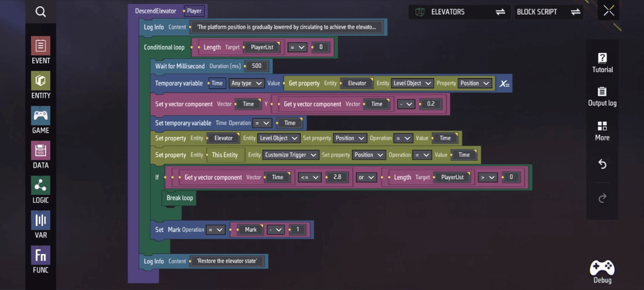Change the 'or' logical operator dropdown
Image resolution: width=644 pixels, height=290 pixels.
point(366,177)
